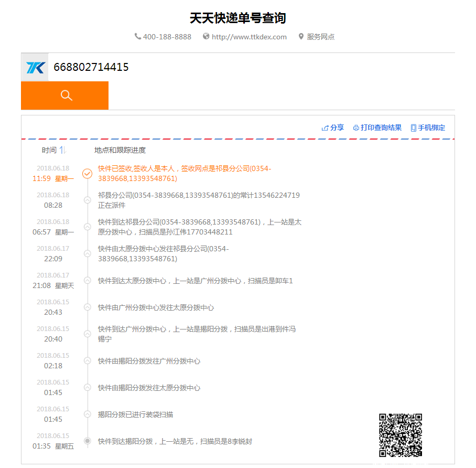476x468 pixels.
Task: Click the 快件由太原分拨中心发往祁县分公司 entry
Action: tap(164, 254)
